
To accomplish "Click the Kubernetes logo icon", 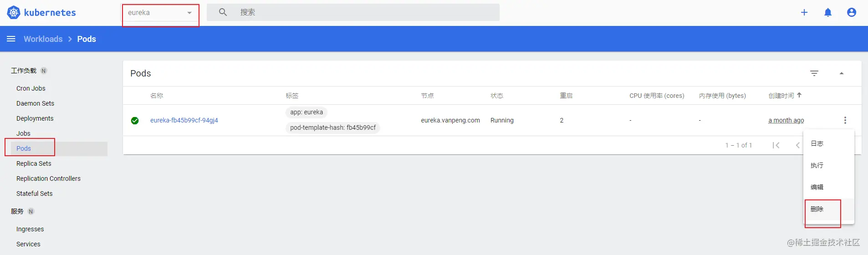I will pos(14,13).
